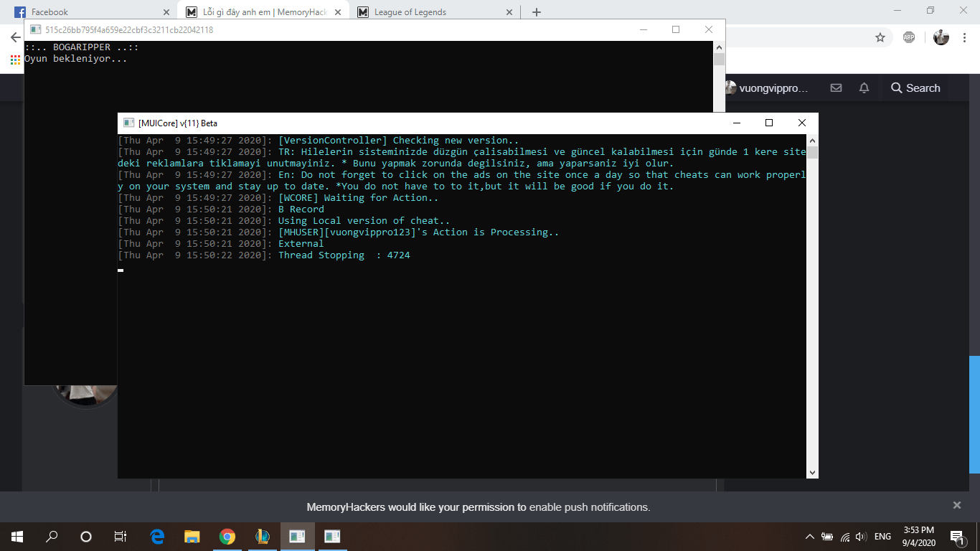Open the Adblock Plus extension
Image resolution: width=980 pixels, height=551 pixels.
click(909, 37)
